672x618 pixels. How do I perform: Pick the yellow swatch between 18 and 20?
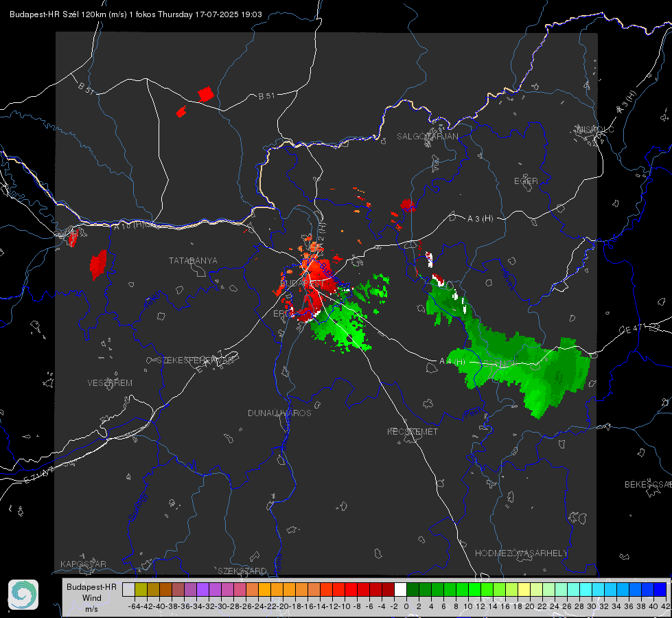(524, 589)
